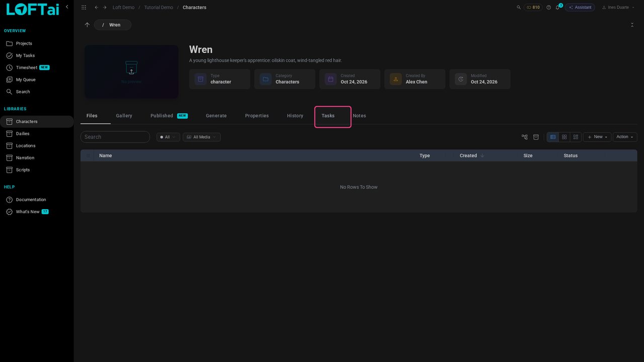Open Projects in the sidebar
The image size is (644, 362).
(37, 44)
